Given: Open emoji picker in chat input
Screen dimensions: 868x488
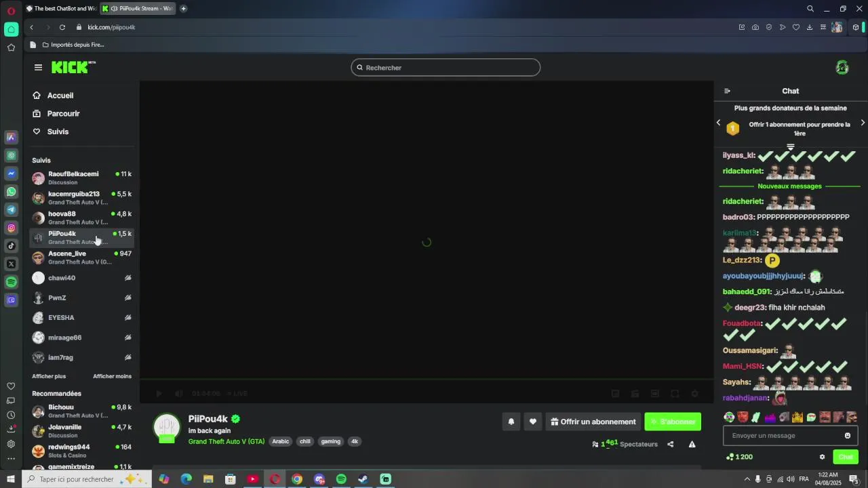Looking at the screenshot, I should pyautogui.click(x=848, y=436).
